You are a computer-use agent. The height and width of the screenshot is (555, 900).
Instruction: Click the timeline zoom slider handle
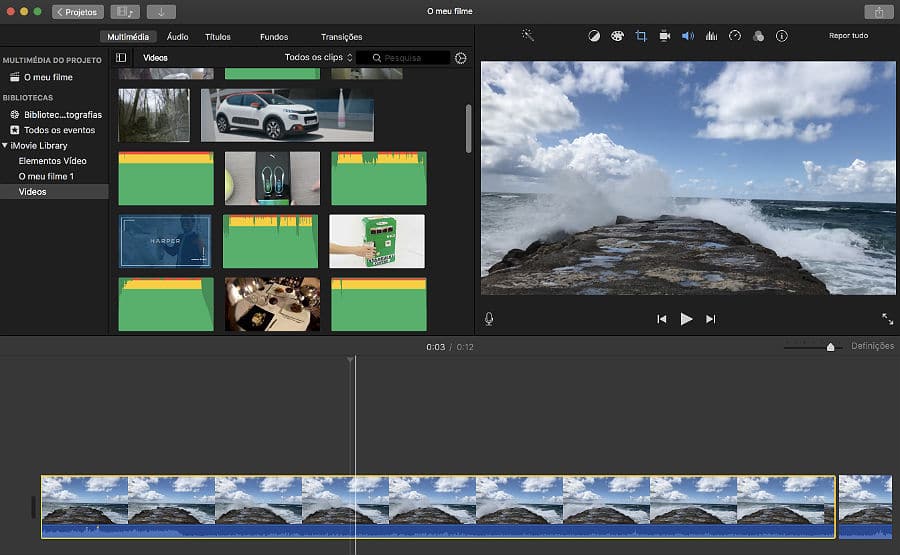point(830,347)
